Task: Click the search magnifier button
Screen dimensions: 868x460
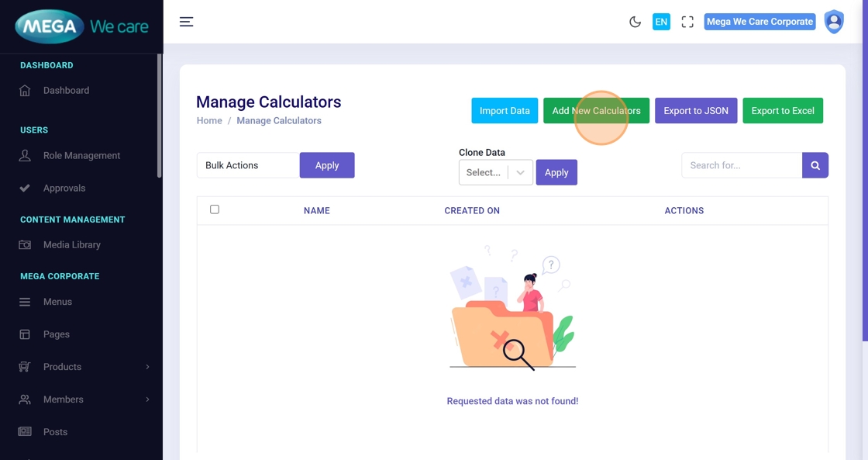Action: click(815, 165)
